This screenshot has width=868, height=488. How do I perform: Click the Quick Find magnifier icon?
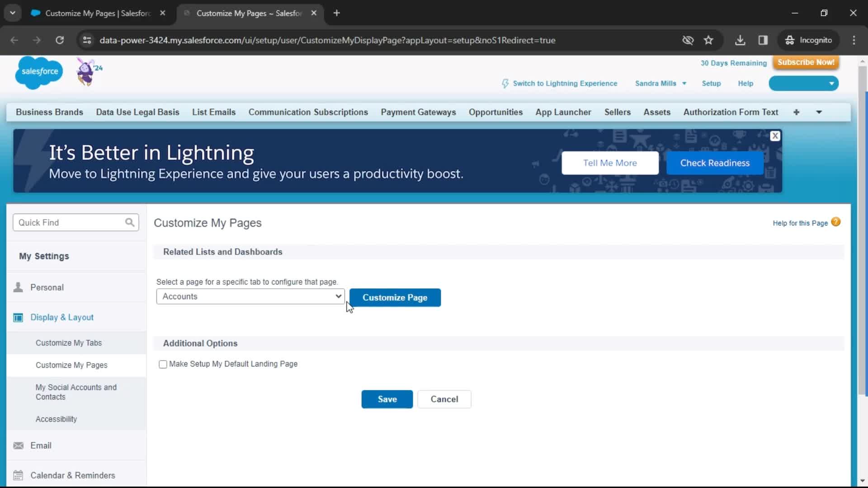tap(130, 222)
